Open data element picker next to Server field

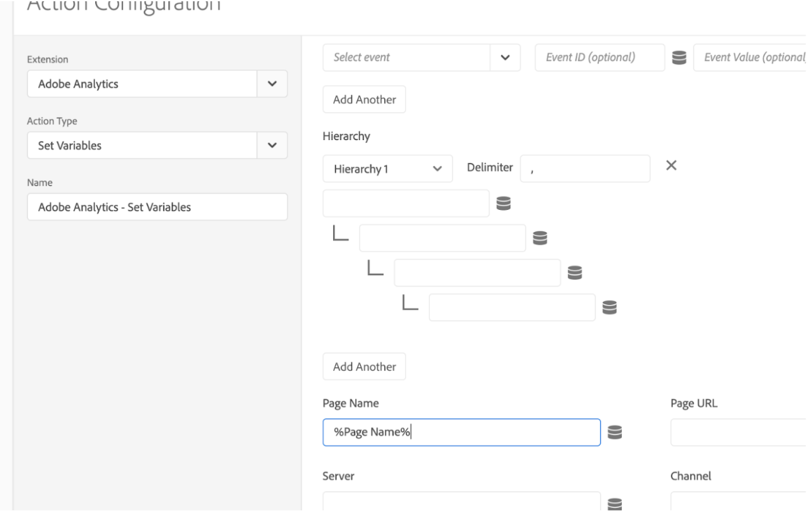[614, 503]
